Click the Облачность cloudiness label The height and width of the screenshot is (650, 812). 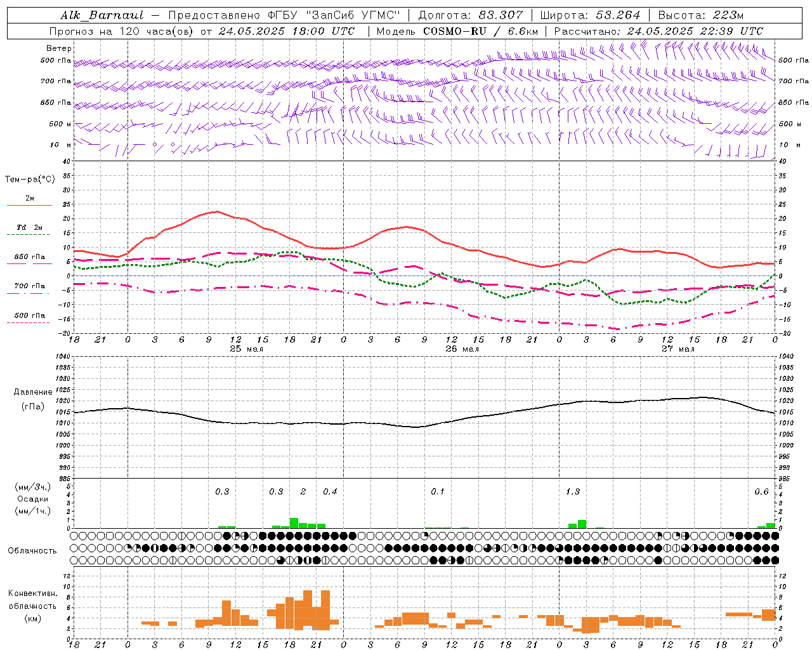coord(32,550)
